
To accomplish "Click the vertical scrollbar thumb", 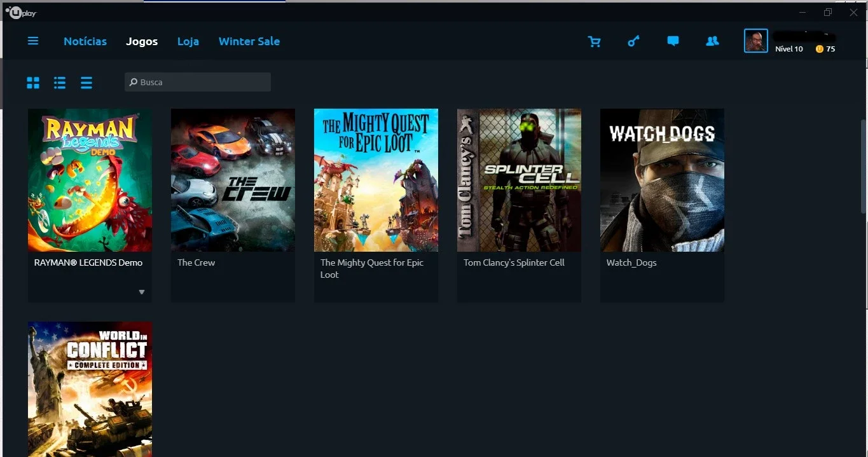I will pos(864,167).
